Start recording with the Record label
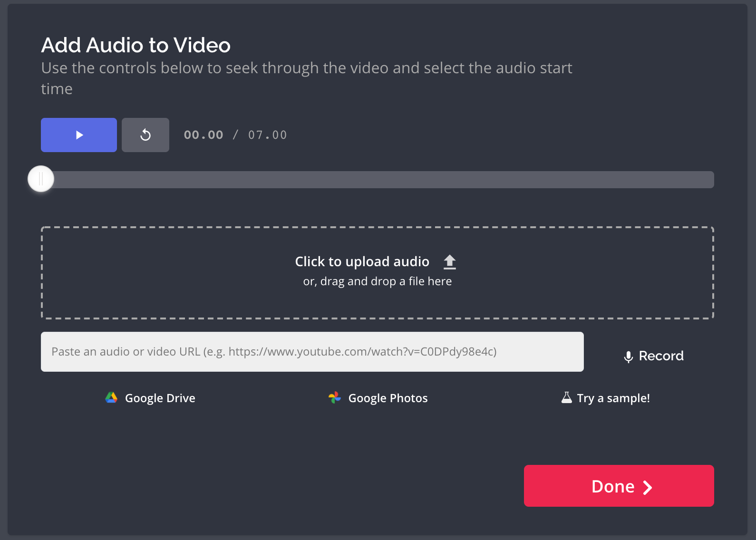 click(x=661, y=356)
